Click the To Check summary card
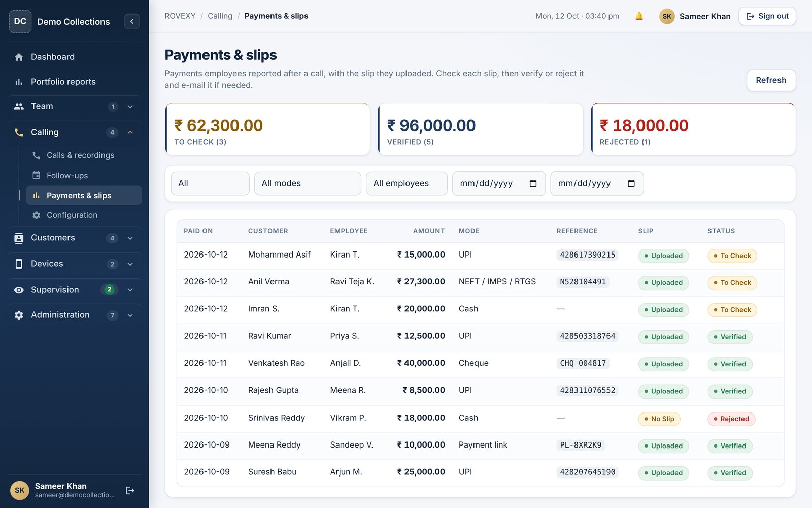The width and height of the screenshot is (812, 508). coord(267,130)
